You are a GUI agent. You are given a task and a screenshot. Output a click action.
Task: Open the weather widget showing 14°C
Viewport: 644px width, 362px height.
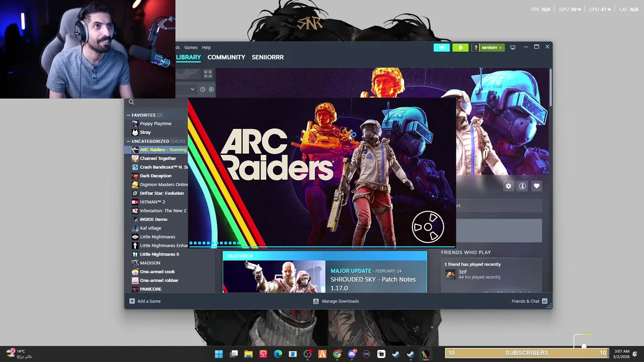[19, 354]
